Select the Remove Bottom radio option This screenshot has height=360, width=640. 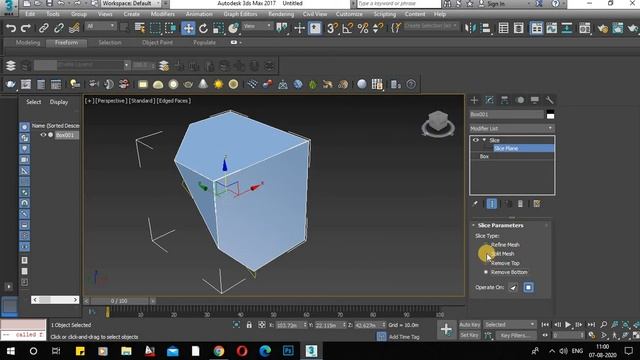point(506,272)
